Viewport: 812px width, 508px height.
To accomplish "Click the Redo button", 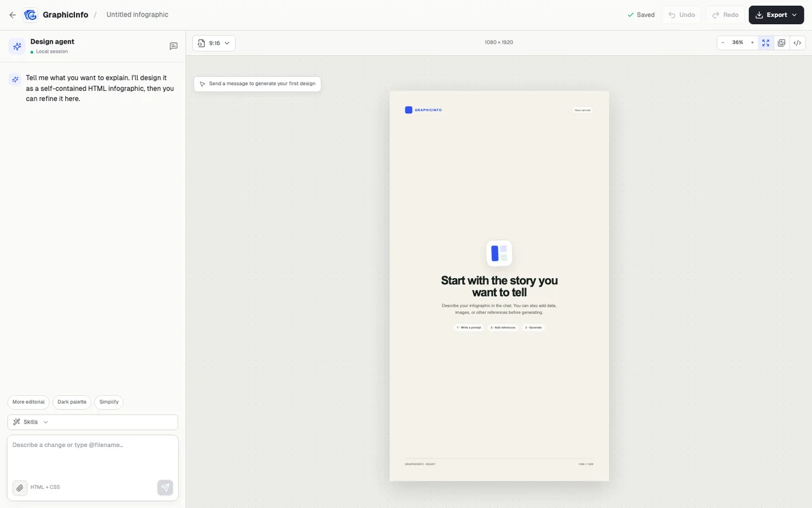I will [x=725, y=15].
